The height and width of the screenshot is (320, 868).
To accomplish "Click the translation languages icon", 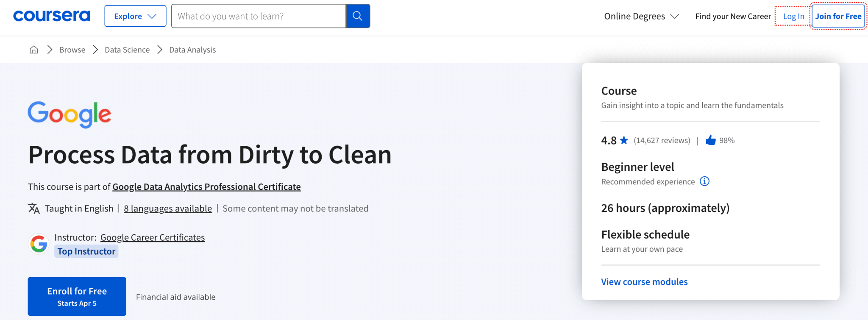I will tap(34, 209).
